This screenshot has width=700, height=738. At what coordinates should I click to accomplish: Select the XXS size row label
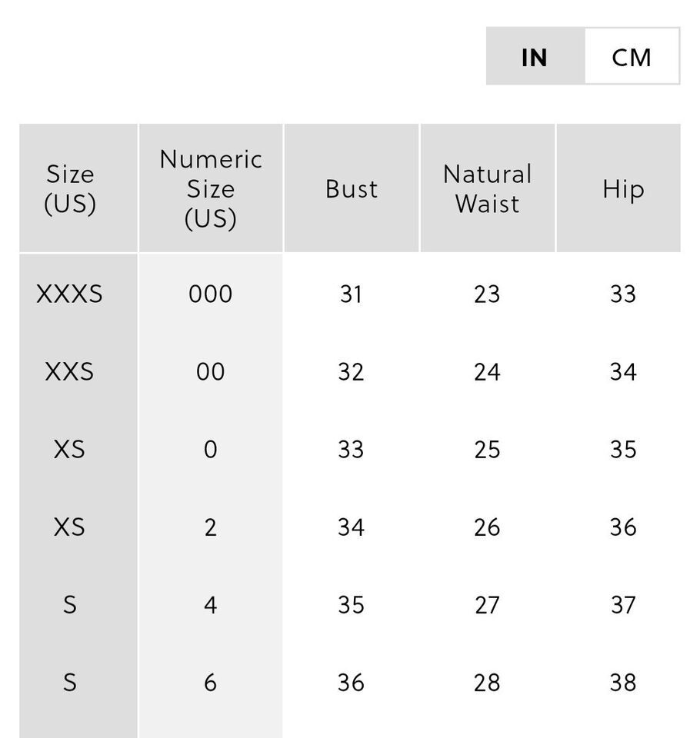click(x=70, y=372)
